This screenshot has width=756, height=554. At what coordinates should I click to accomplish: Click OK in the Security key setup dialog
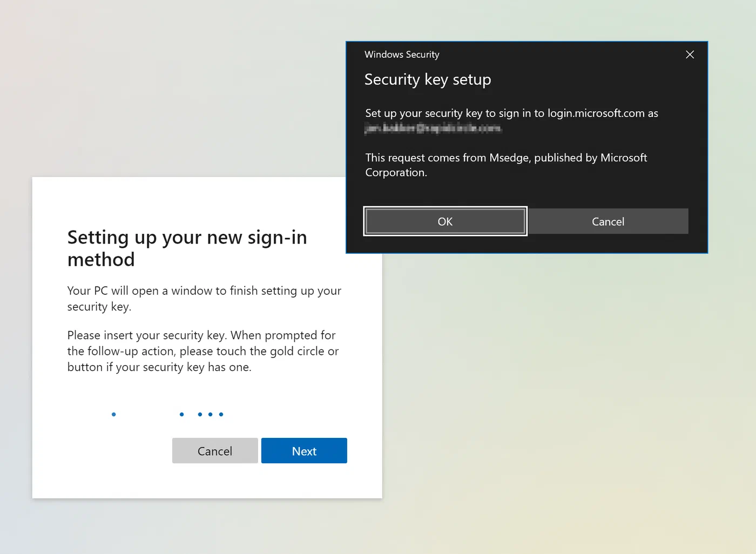(445, 221)
